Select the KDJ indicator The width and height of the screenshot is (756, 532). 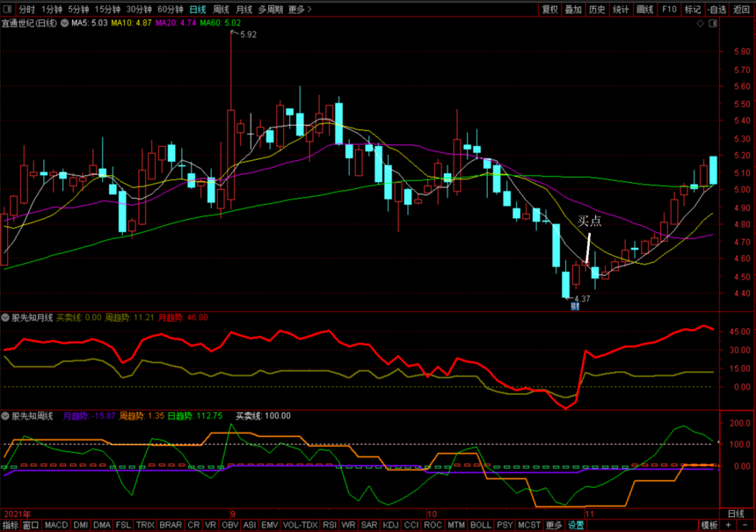[x=390, y=525]
